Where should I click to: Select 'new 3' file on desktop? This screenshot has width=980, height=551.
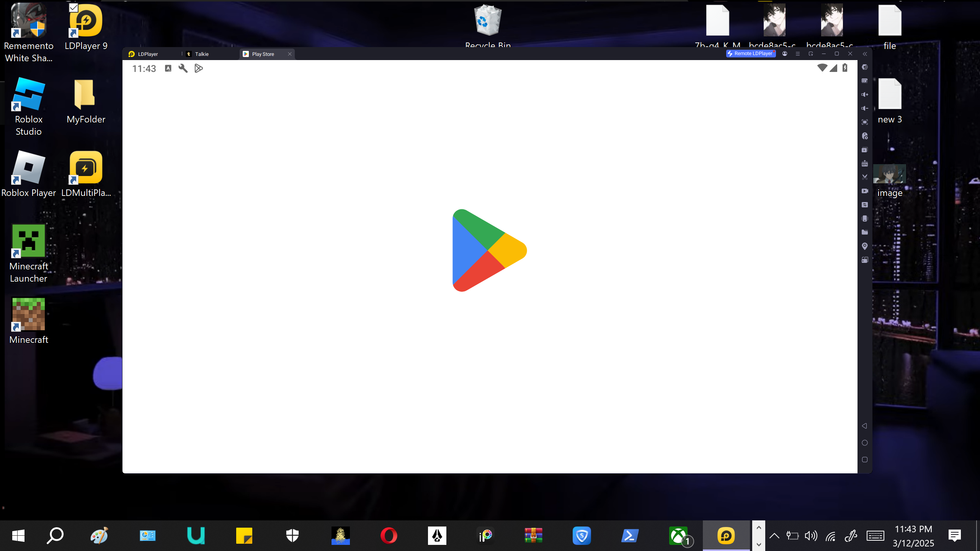pos(890,101)
